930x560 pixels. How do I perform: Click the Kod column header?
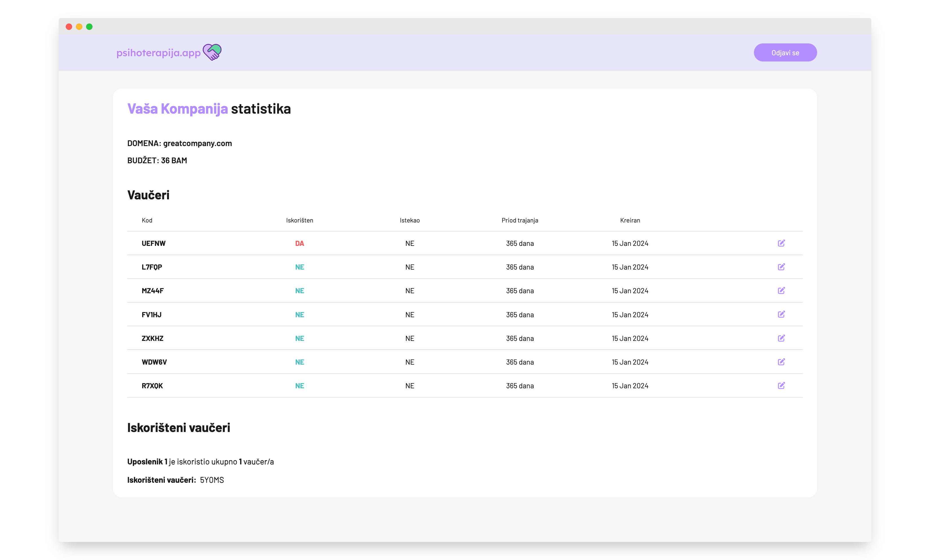coord(147,220)
